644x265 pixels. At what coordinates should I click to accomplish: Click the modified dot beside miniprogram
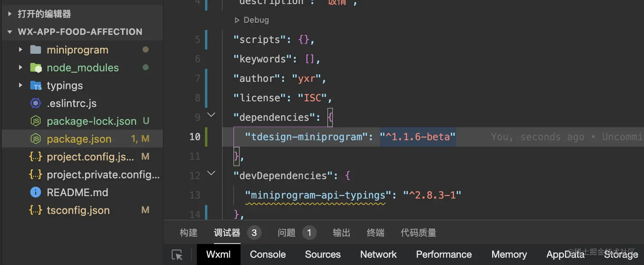tap(145, 50)
